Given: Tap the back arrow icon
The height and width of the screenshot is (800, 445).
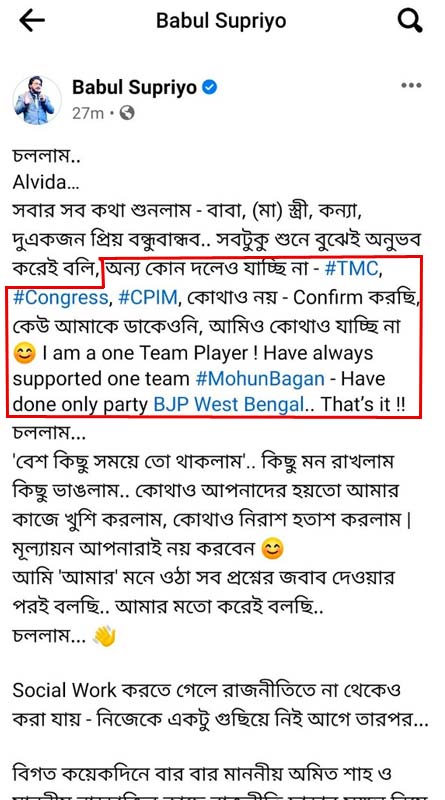Looking at the screenshot, I should tap(32, 21).
